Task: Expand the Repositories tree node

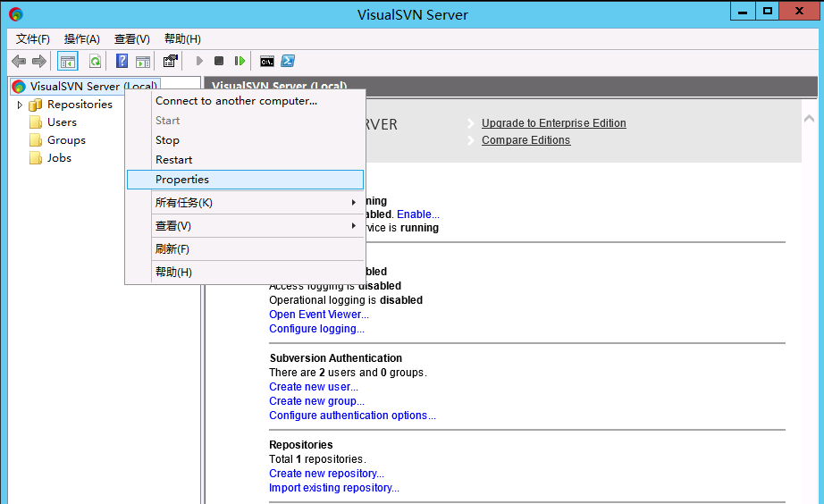Action: [x=20, y=105]
